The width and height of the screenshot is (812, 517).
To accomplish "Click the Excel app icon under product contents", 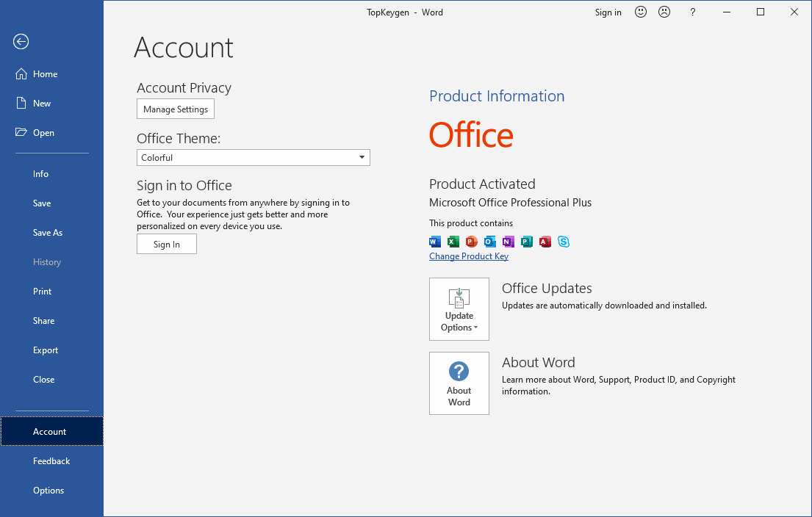I will point(453,242).
